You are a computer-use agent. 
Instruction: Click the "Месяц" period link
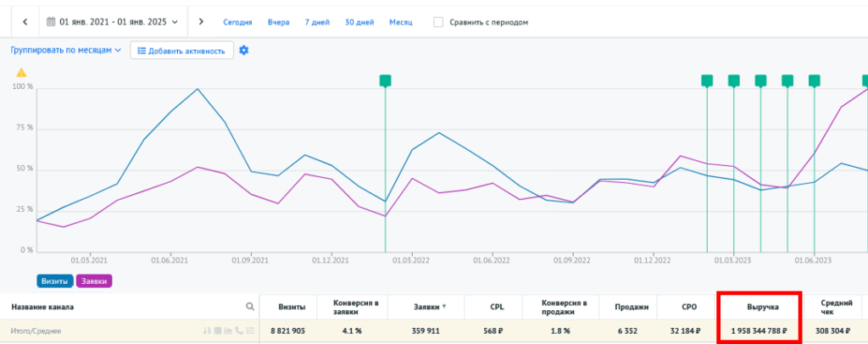click(401, 22)
